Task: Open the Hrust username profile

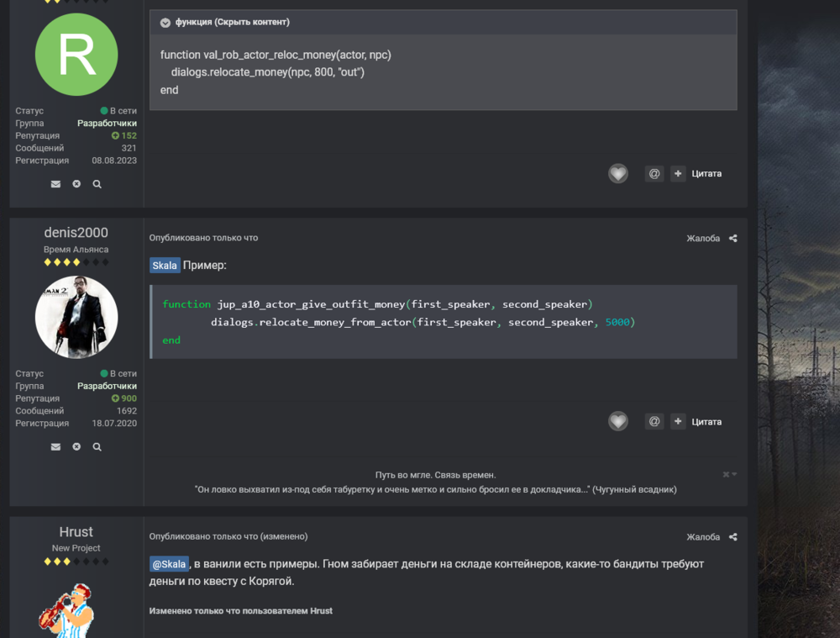Action: pos(76,532)
